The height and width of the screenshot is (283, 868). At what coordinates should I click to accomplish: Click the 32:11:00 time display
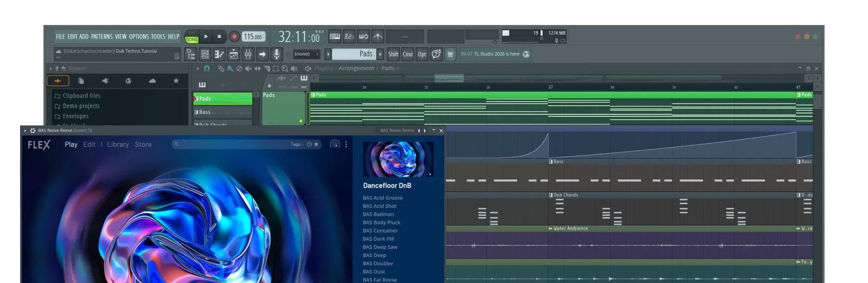point(299,37)
